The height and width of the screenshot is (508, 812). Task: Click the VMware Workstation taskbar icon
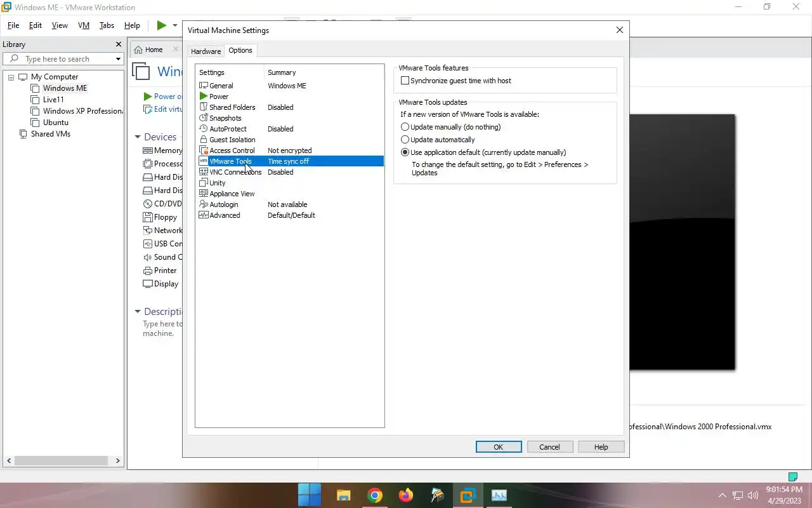click(x=468, y=495)
